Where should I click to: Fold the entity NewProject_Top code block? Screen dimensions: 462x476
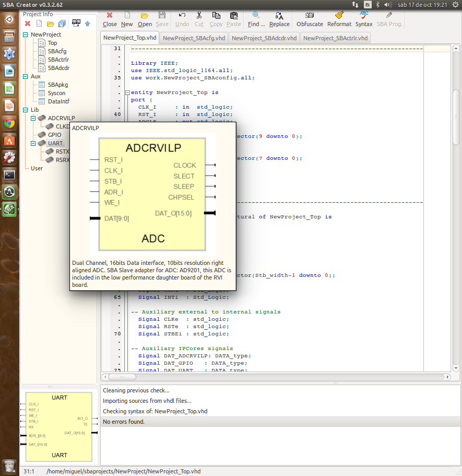[127, 92]
